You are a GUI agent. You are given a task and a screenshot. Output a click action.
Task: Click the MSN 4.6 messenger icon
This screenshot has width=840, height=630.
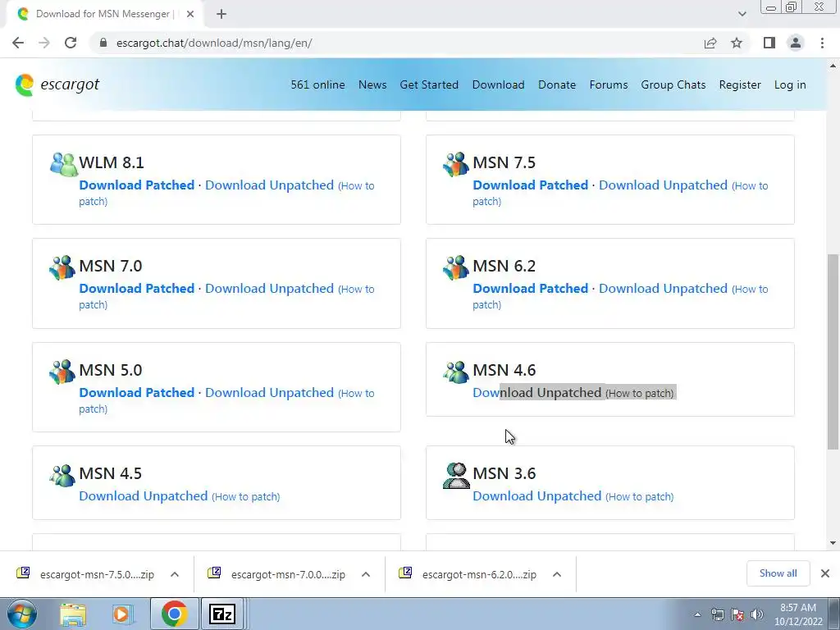(456, 372)
